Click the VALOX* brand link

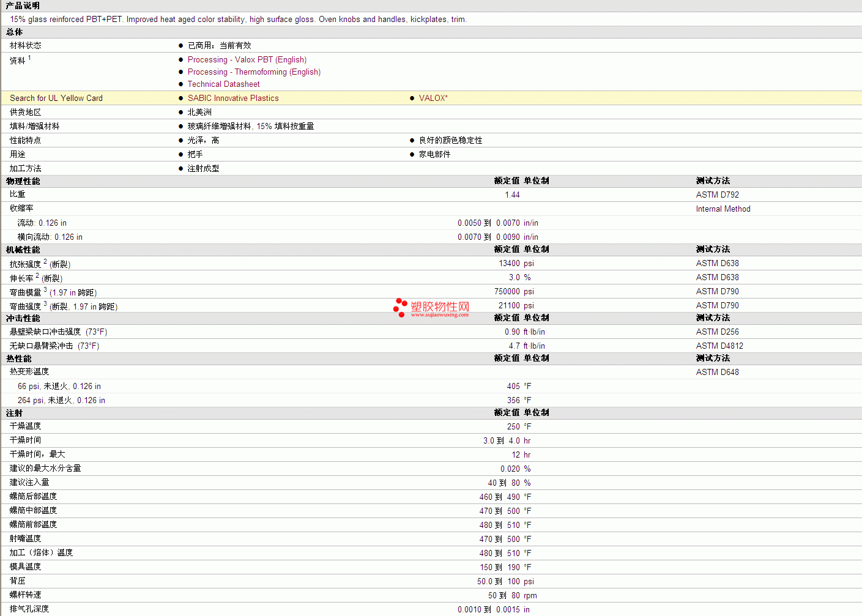pyautogui.click(x=433, y=98)
